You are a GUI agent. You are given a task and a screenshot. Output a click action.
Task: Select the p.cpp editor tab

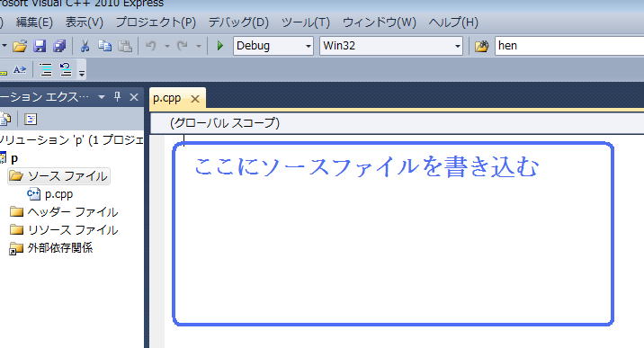coord(166,98)
